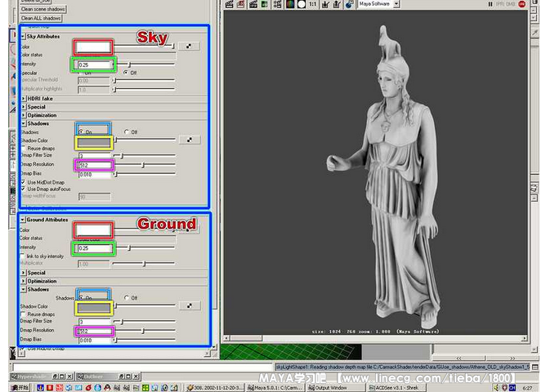
Task: Enable link to sky intensity checkbox
Action: click(23, 256)
